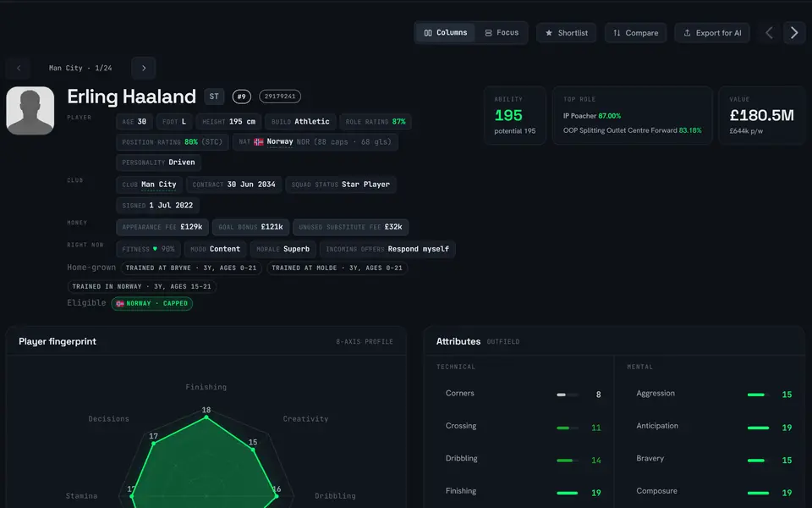Click the #9 shirt number badge

[x=241, y=97]
